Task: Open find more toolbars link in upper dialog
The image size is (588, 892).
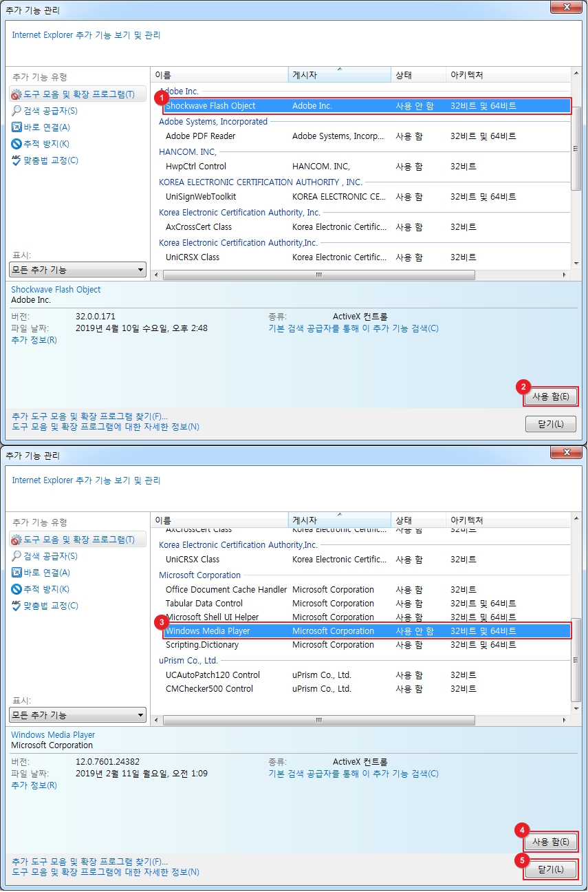Action: click(89, 416)
